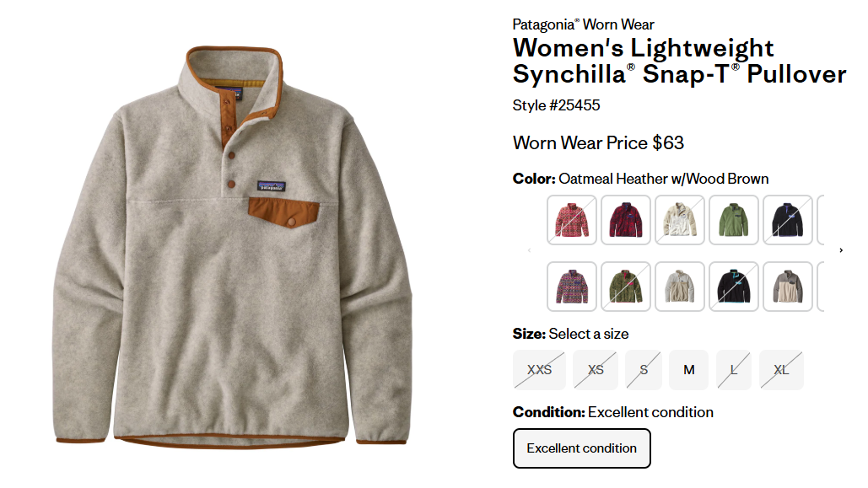Screen dimensions: 868x488
Task: Choose the size XL option
Action: click(781, 370)
